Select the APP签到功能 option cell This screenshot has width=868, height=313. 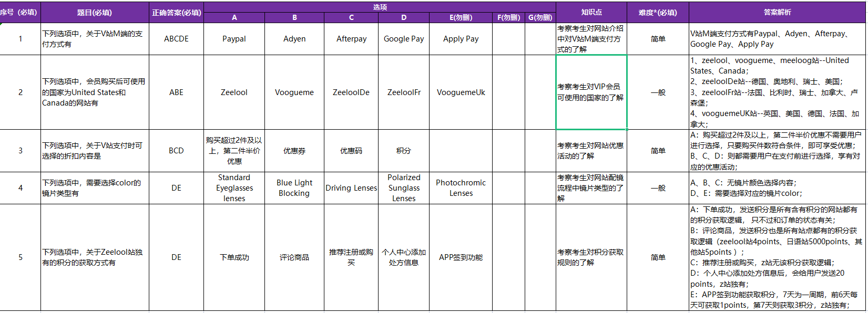[461, 257]
